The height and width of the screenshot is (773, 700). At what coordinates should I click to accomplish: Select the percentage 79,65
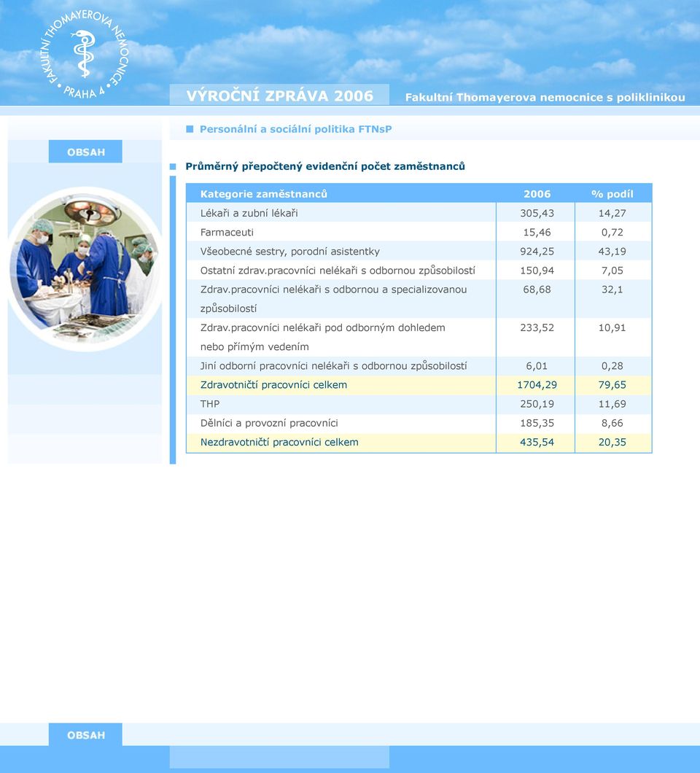coord(612,385)
